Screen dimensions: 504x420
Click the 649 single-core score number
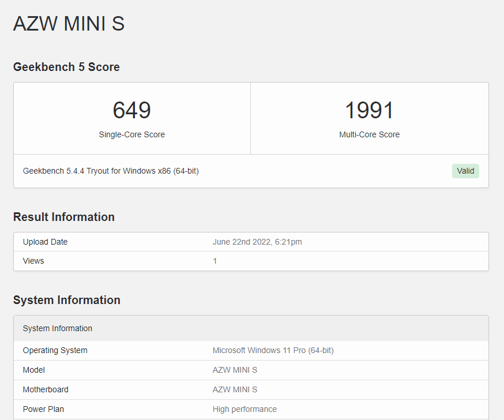coord(131,110)
